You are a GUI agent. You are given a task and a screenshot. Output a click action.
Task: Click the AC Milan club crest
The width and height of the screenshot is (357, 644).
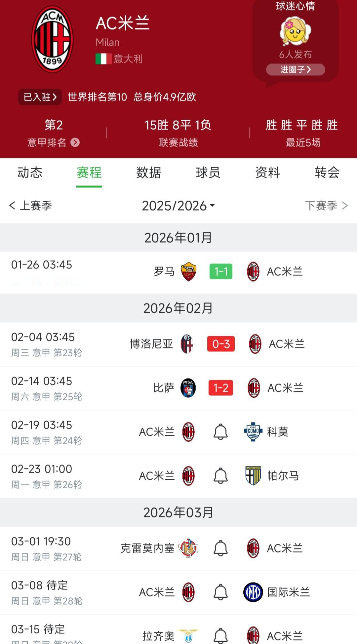click(x=52, y=39)
